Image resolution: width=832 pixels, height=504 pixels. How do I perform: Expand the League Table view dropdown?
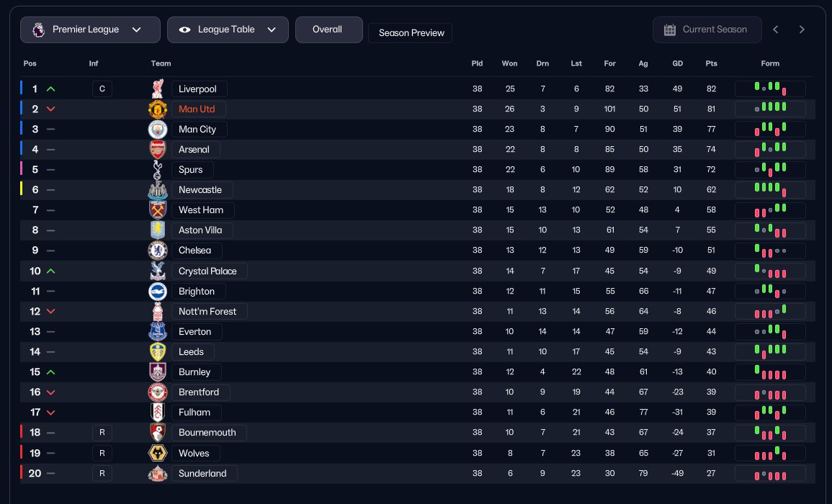coord(228,30)
